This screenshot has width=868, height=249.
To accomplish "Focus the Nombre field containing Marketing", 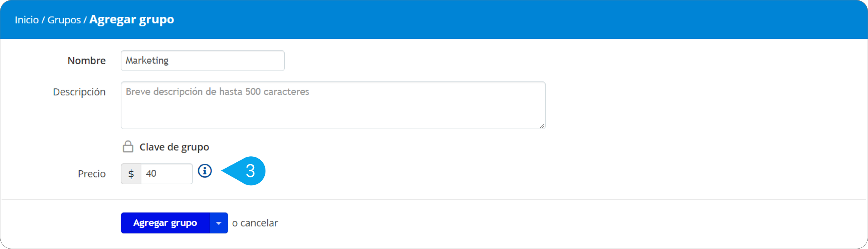I will (203, 61).
